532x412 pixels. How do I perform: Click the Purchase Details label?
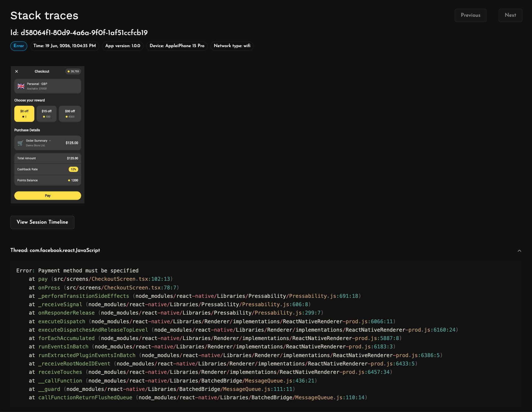[27, 130]
